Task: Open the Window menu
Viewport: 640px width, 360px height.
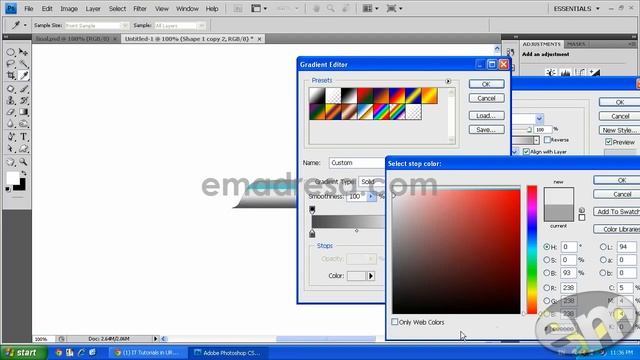Action: tap(187, 9)
